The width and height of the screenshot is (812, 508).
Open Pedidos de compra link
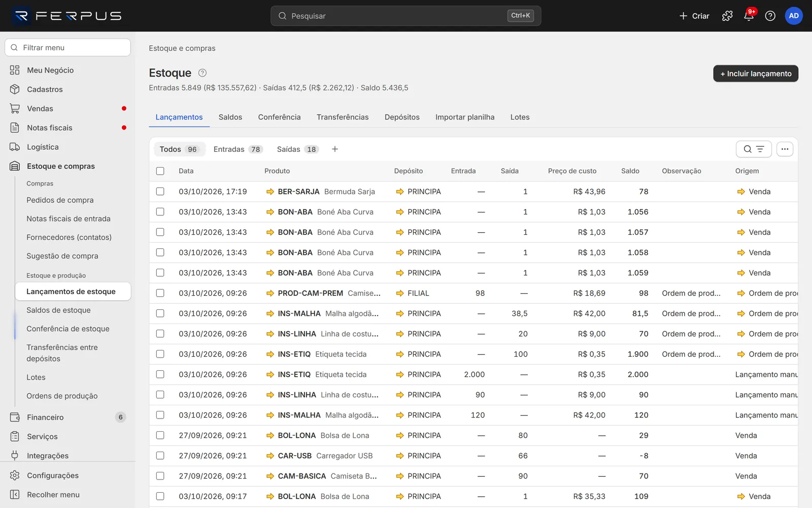click(x=60, y=200)
